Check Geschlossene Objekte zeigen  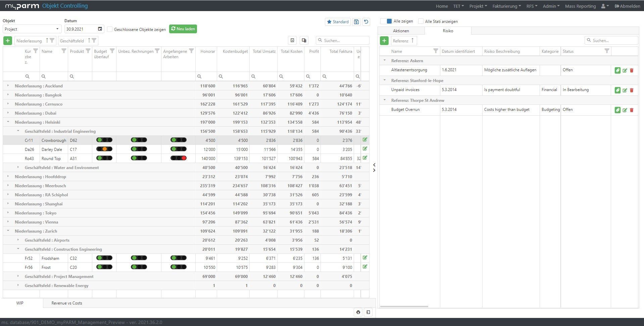(x=110, y=29)
